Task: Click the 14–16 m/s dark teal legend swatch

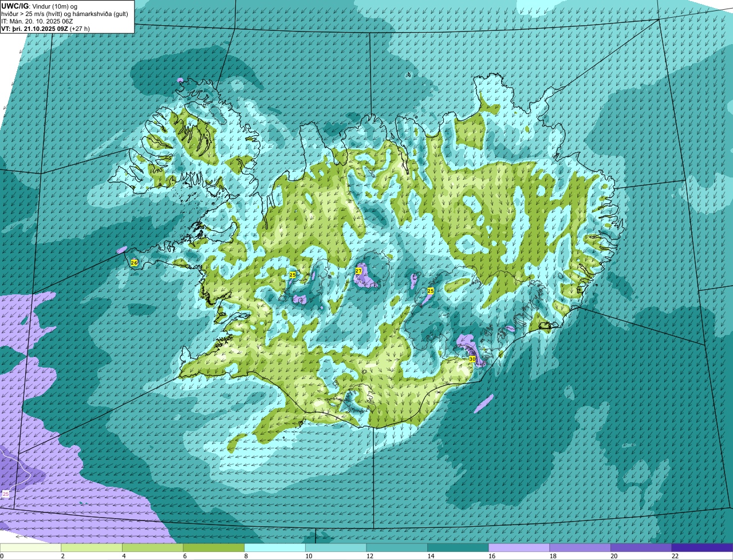Action: click(458, 547)
